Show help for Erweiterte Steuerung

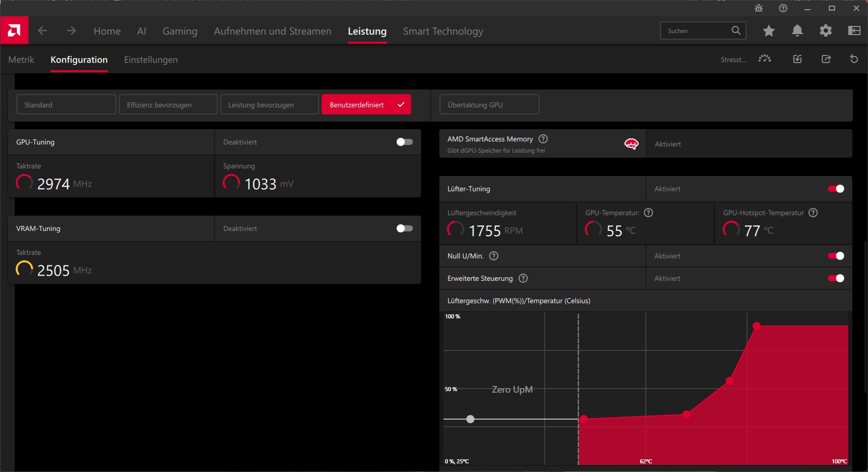click(x=523, y=278)
